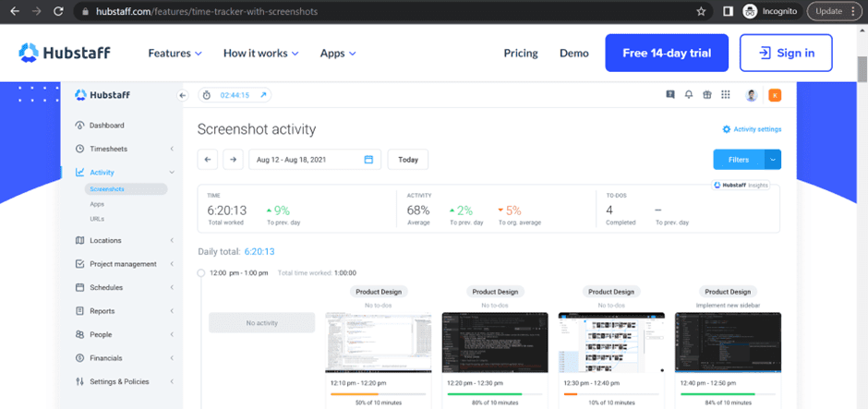
Task: Select URLs under Activity
Action: coord(97,219)
